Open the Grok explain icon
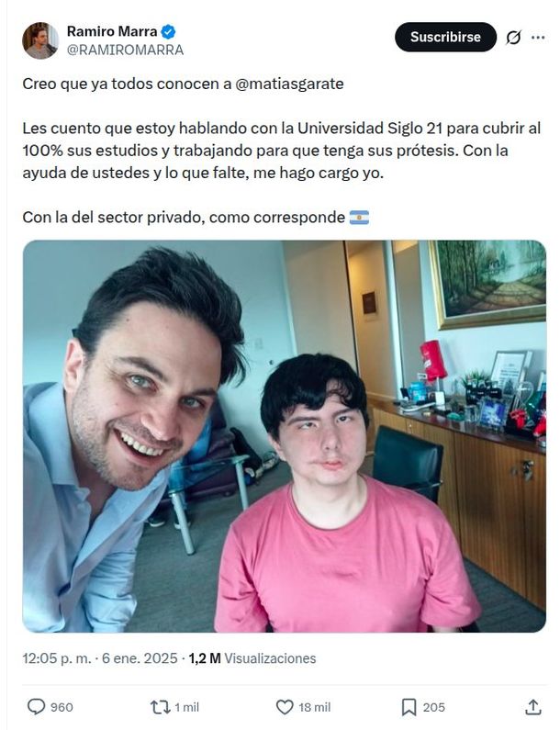The width and height of the screenshot is (560, 730). click(x=513, y=38)
